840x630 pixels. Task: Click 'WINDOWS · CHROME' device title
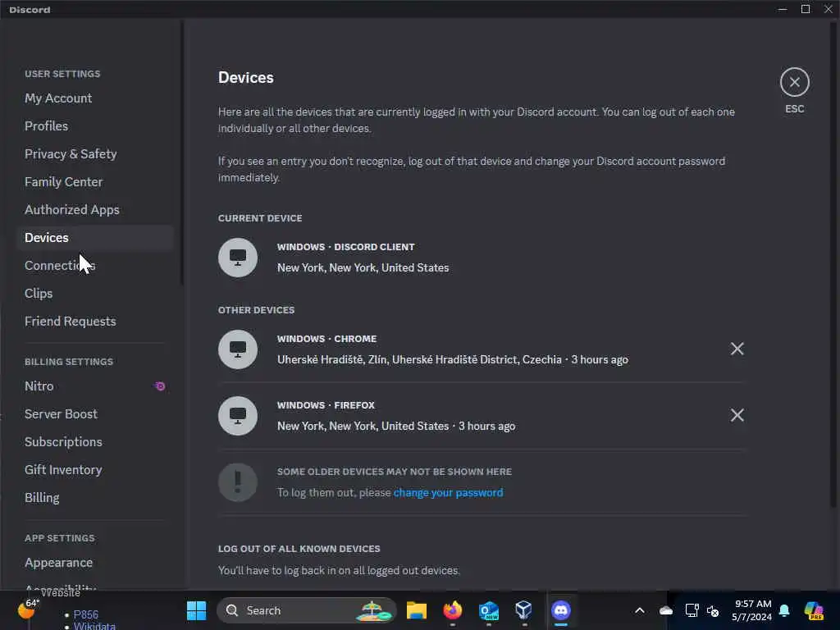(326, 339)
